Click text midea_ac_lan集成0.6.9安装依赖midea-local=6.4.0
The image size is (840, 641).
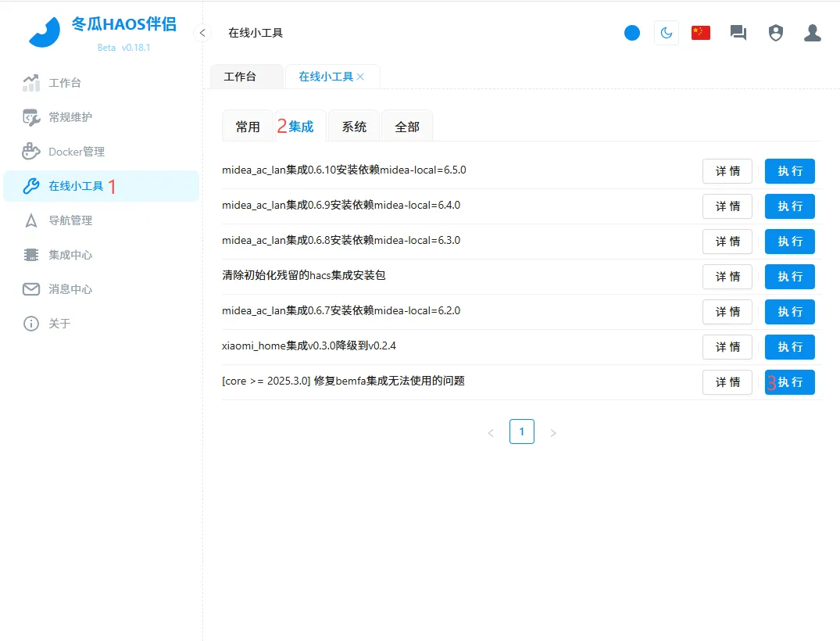click(x=341, y=206)
